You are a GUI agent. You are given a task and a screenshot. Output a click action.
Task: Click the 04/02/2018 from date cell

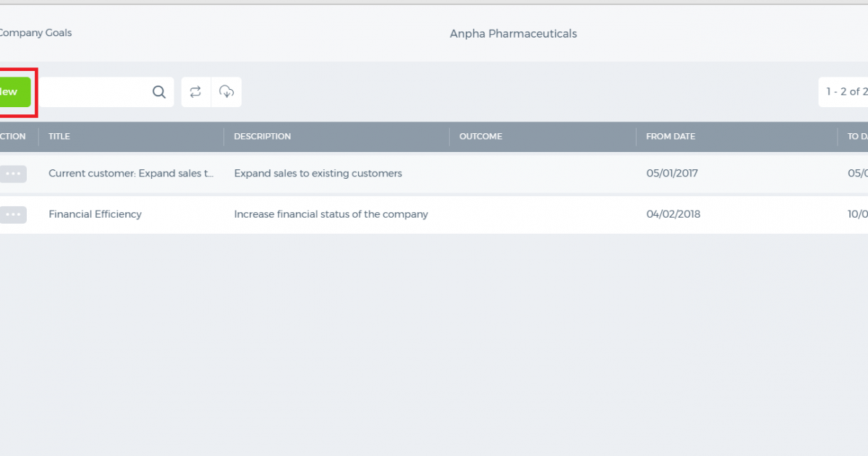[673, 214]
